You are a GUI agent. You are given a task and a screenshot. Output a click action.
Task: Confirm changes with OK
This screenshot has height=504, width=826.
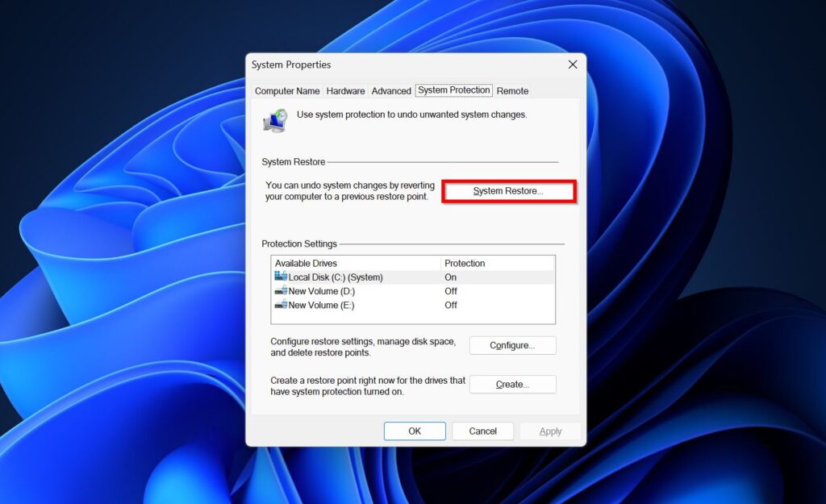(x=414, y=431)
